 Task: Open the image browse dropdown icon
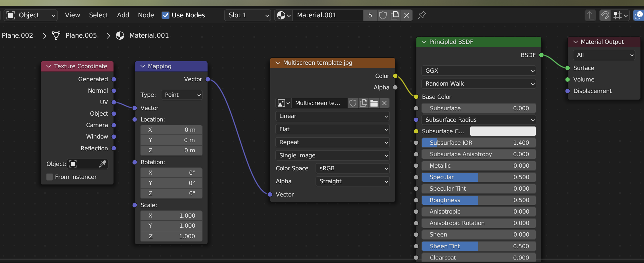[x=284, y=103]
